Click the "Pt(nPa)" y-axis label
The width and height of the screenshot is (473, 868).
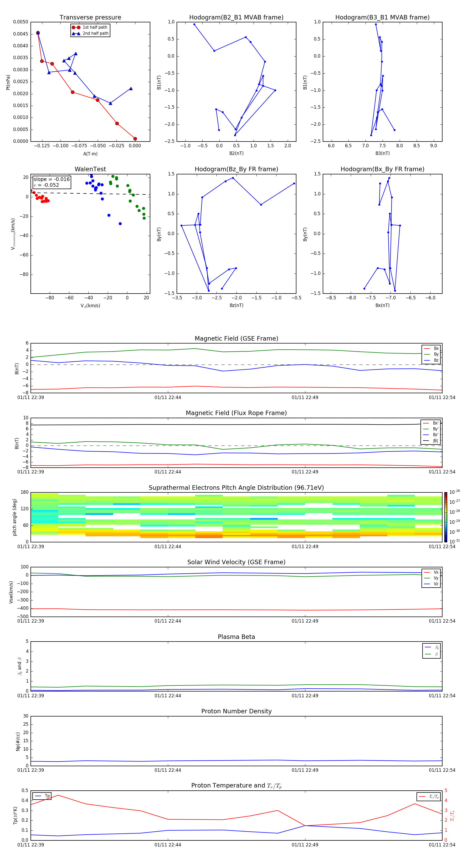8,82
